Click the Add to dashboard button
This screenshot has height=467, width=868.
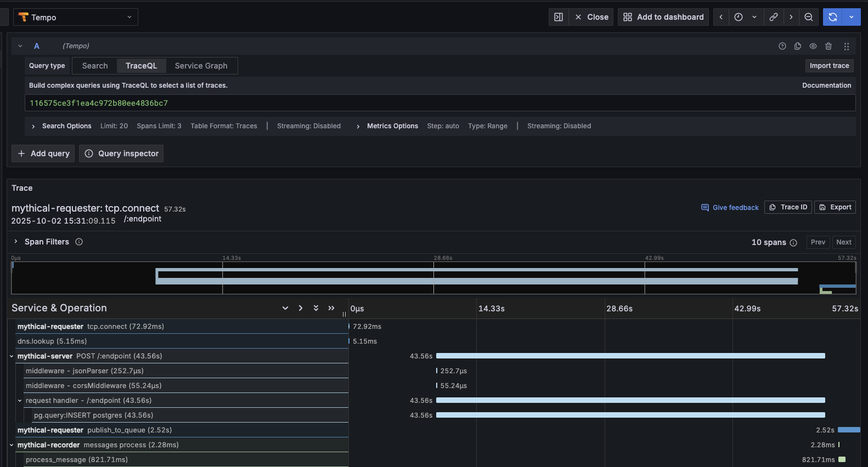(663, 17)
